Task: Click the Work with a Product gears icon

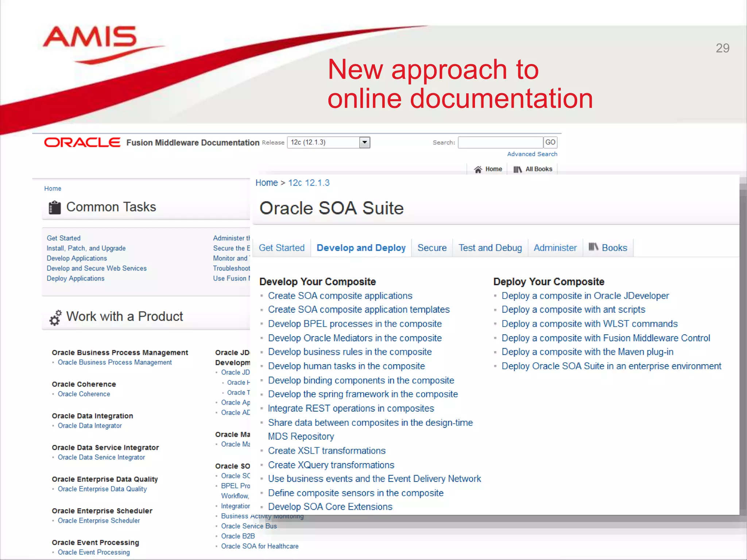Action: (x=55, y=317)
